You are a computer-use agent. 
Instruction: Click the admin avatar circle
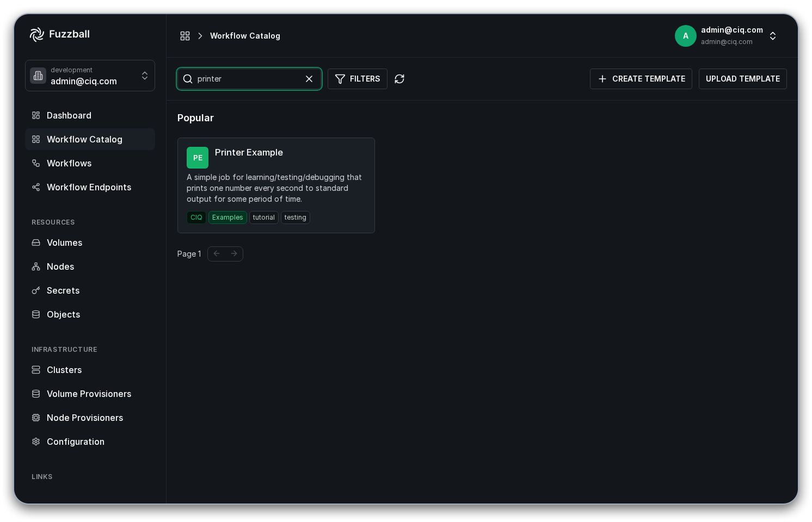point(686,36)
